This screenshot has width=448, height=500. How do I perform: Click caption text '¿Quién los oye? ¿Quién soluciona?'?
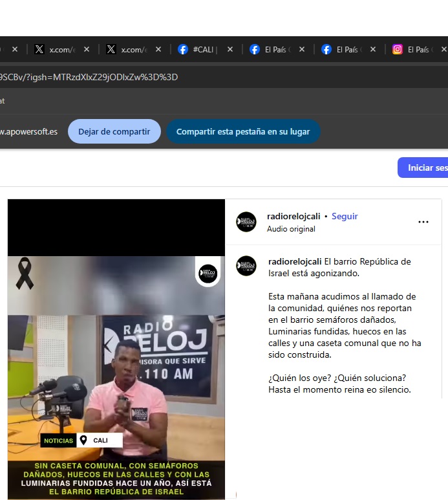pyautogui.click(x=337, y=378)
